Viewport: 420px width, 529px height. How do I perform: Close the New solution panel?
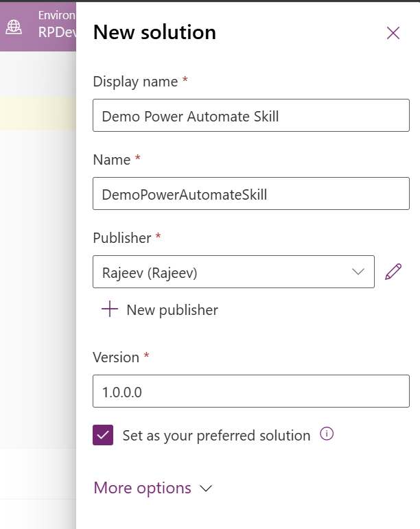tap(393, 33)
